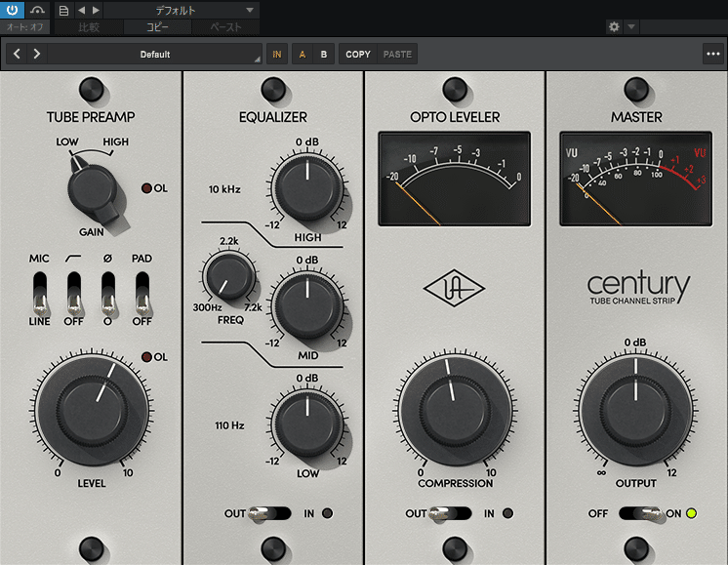Open the three-dots more options menu
The image size is (728, 565).
712,54
